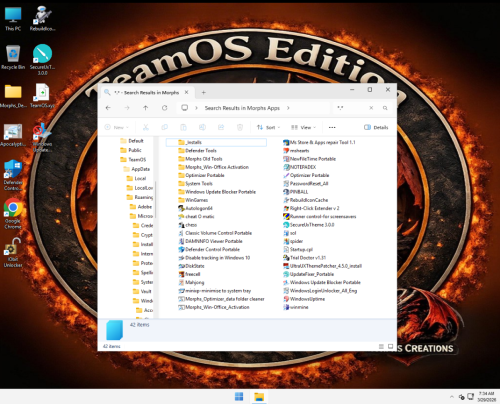Select the cheat O matic app
Screen dimensions: 500x404
point(196,217)
